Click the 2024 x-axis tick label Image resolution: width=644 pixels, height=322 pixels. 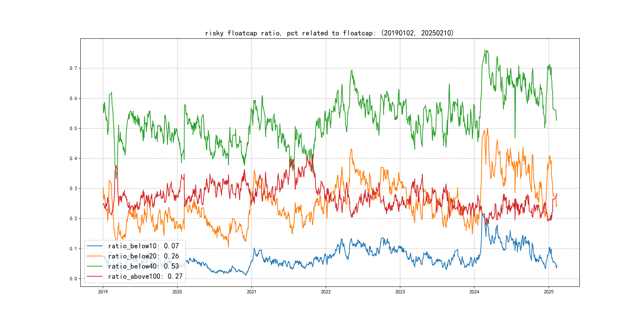pos(474,292)
